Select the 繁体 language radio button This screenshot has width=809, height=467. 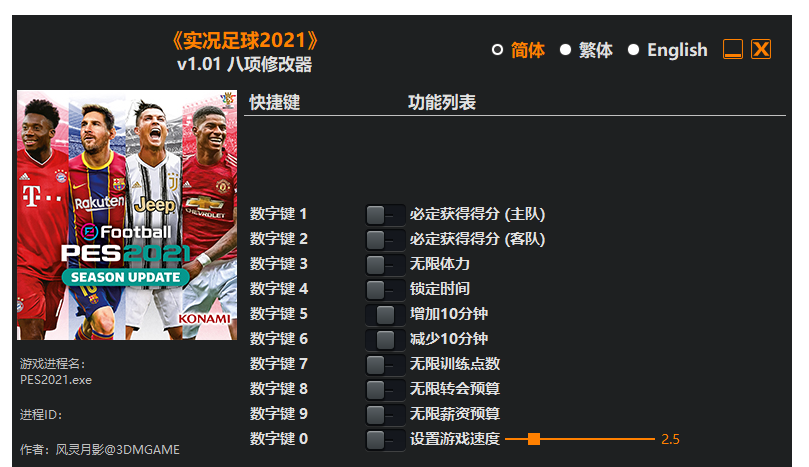point(565,50)
